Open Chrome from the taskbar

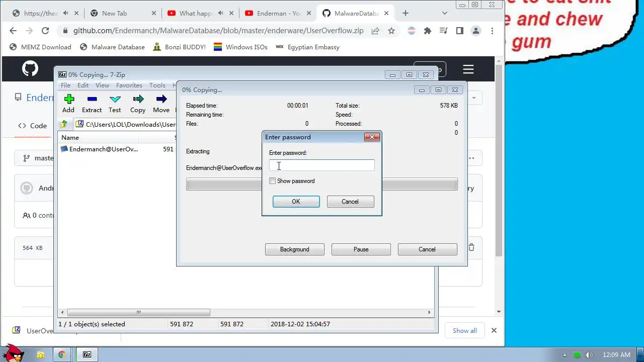(61, 354)
